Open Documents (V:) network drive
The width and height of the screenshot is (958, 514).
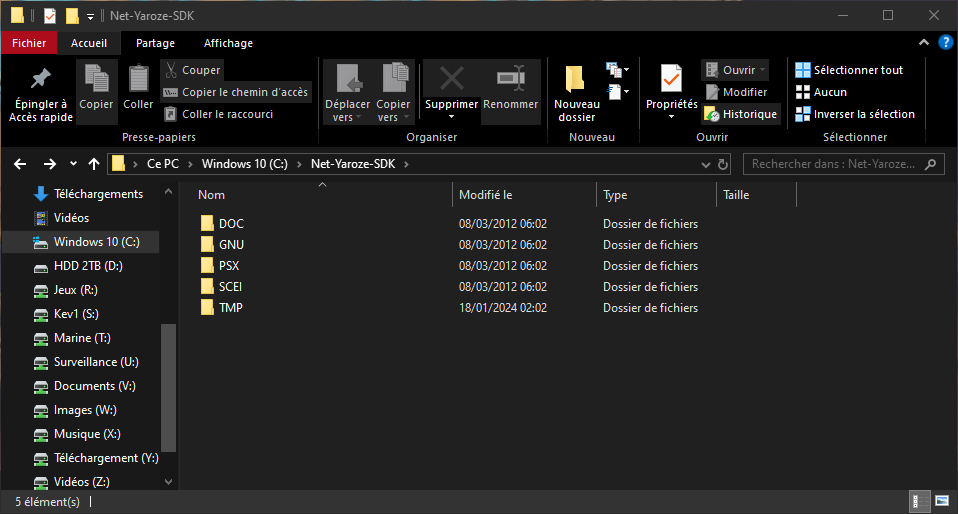click(85, 386)
